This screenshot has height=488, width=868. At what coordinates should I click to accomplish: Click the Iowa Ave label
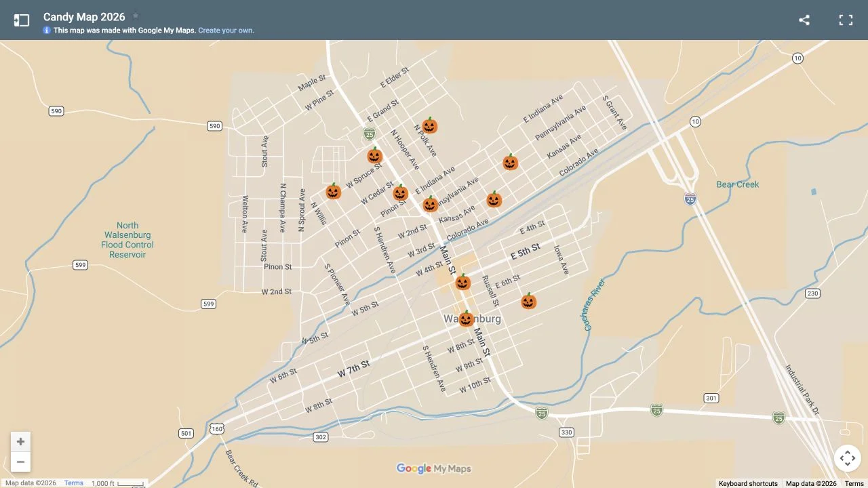tap(561, 260)
